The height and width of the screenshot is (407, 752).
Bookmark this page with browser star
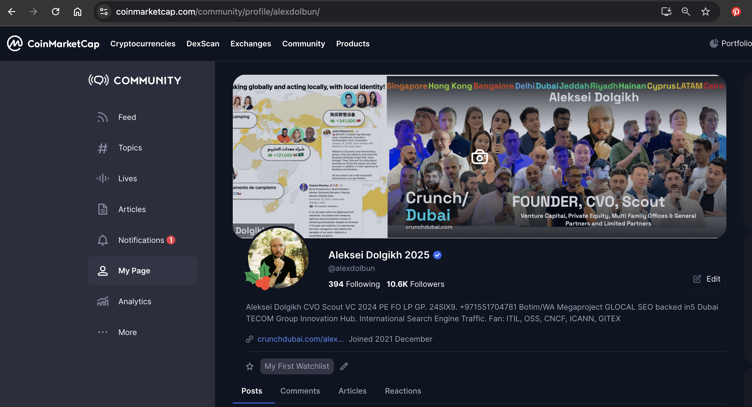point(706,12)
